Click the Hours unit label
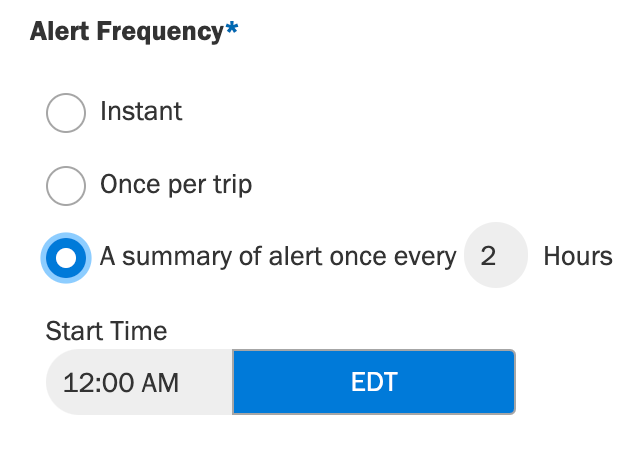644x454 pixels. click(x=578, y=256)
